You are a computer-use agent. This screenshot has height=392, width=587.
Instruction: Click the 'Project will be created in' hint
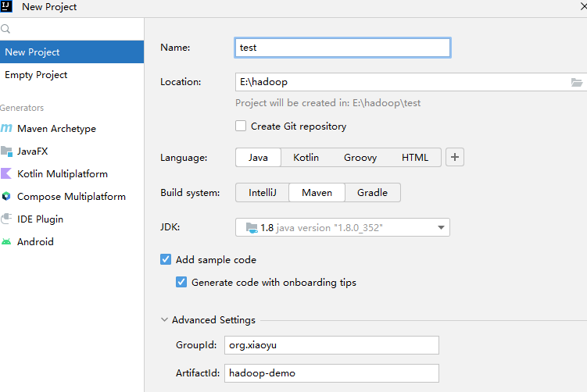pyautogui.click(x=328, y=103)
